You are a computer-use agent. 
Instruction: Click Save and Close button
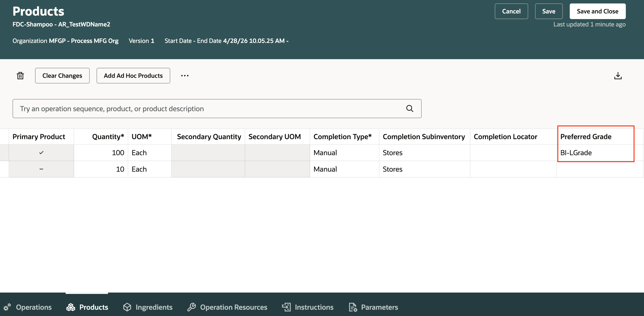point(597,11)
